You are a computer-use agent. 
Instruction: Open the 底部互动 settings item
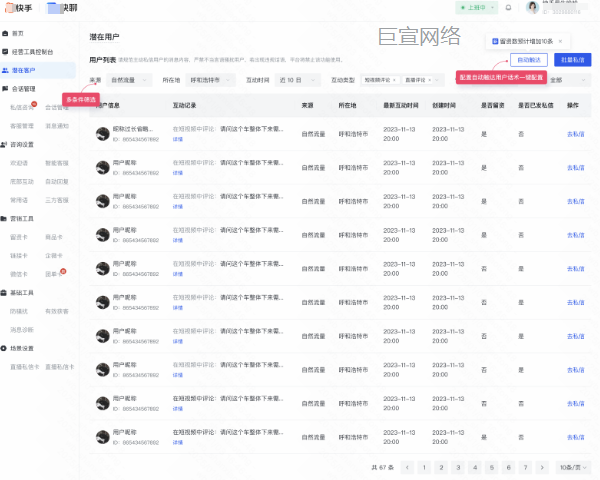21,181
